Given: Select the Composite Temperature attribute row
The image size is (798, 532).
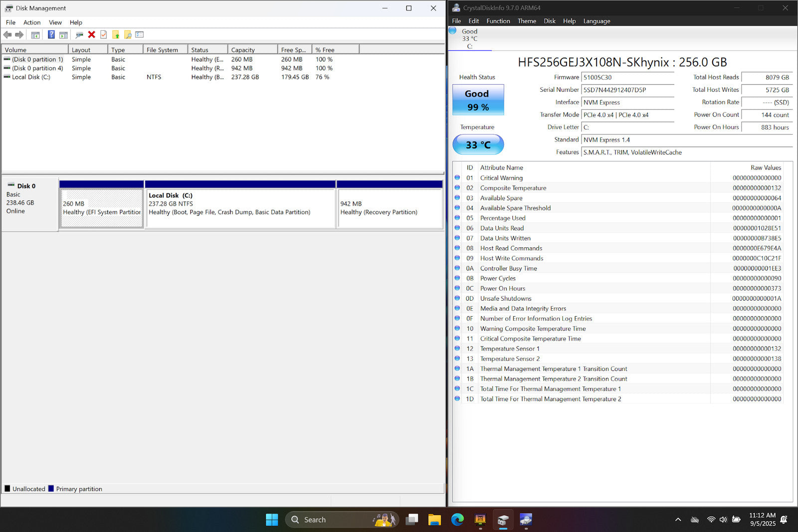Looking at the screenshot, I should point(618,188).
